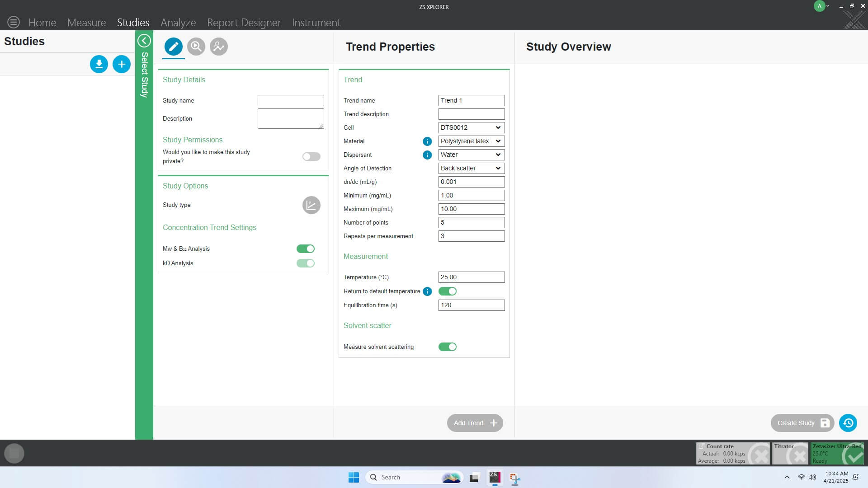Open the hamburger main menu icon
Image resolution: width=868 pixels, height=488 pixels.
tap(14, 22)
